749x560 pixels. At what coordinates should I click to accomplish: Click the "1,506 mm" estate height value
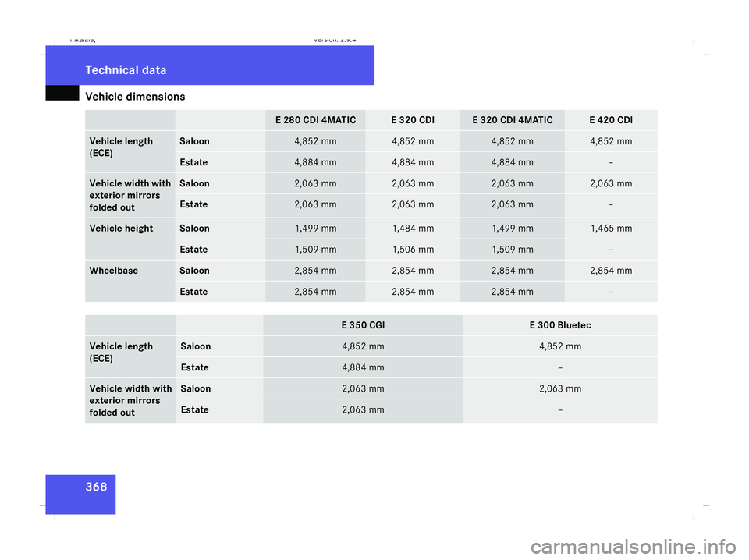tap(413, 250)
